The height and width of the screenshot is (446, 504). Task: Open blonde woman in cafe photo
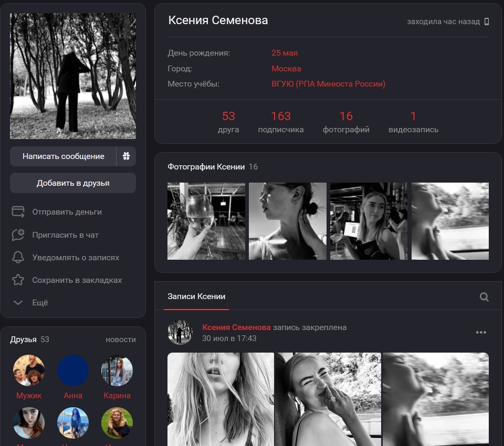click(x=369, y=221)
